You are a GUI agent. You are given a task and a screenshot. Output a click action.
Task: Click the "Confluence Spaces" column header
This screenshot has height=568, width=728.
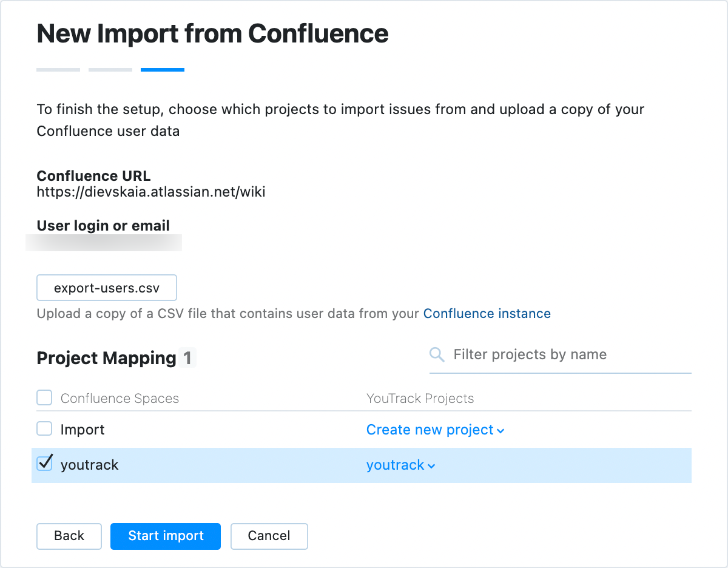click(x=120, y=399)
